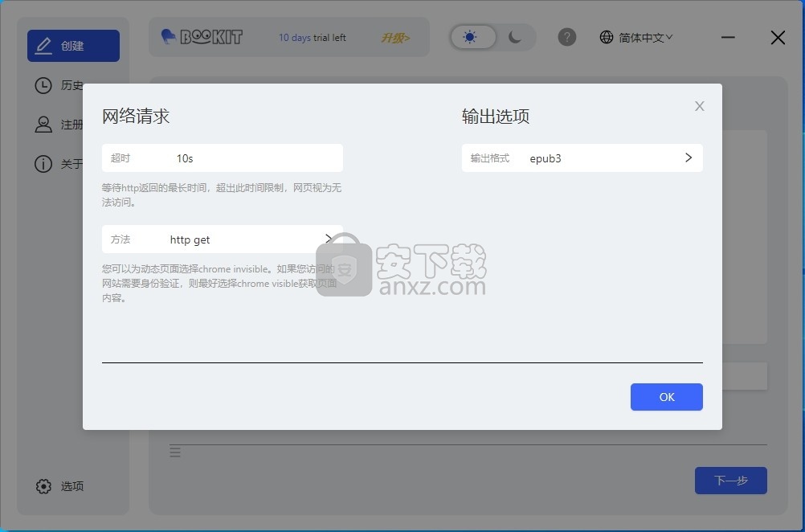Open the 简体中文 language dropdown
805x532 pixels.
point(645,38)
